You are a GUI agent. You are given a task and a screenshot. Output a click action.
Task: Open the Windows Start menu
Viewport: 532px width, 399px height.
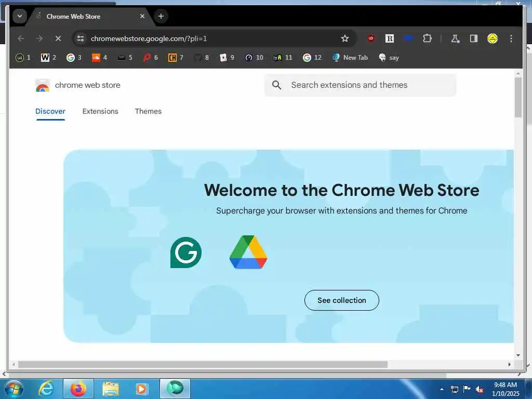[x=14, y=389]
